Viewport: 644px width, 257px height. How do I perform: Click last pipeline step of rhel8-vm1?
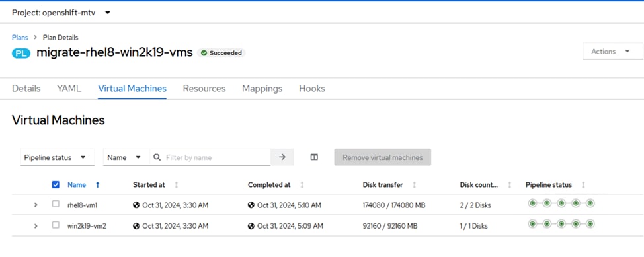click(x=590, y=203)
